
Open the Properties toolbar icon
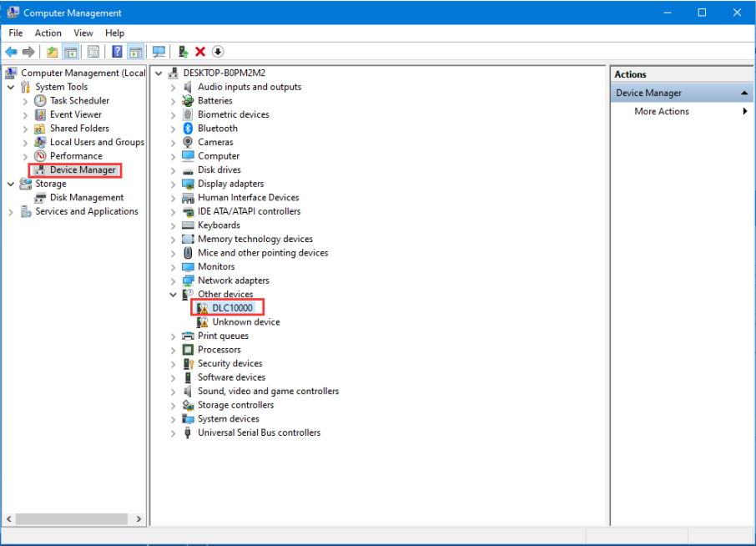pos(93,52)
